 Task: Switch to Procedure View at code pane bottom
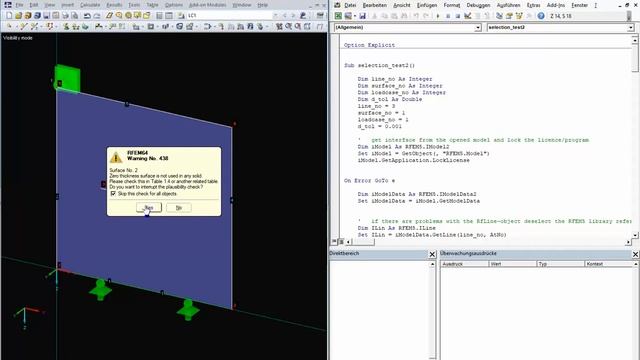coord(335,242)
